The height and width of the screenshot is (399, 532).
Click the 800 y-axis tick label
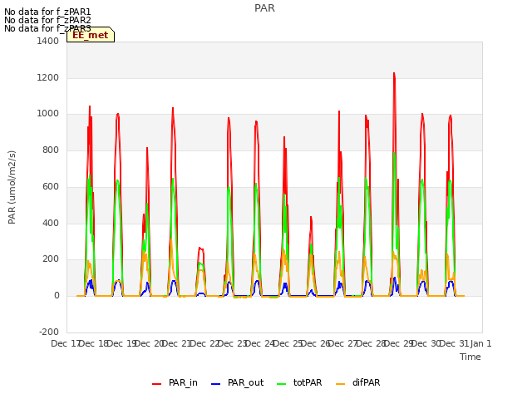51,150
